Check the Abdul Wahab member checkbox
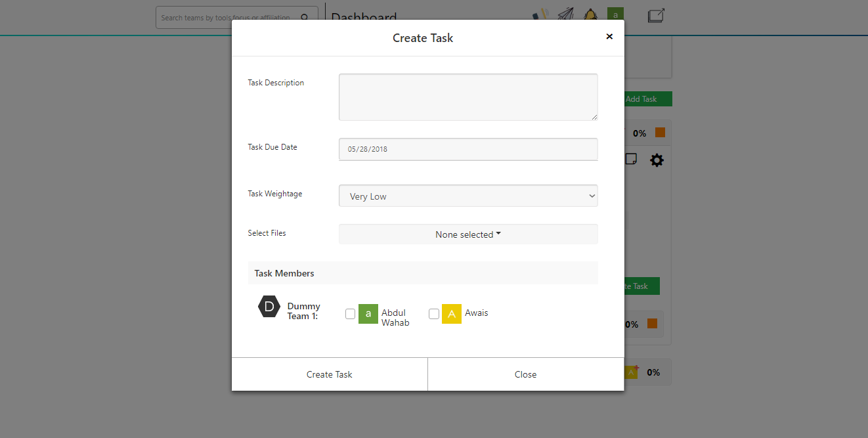This screenshot has width=868, height=438. pyautogui.click(x=351, y=314)
